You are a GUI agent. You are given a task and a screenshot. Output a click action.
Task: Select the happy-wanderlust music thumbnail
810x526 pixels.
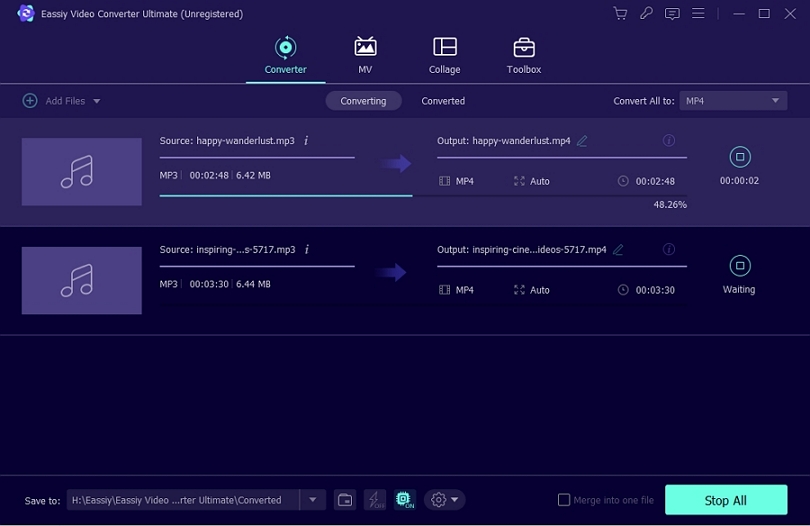(82, 172)
